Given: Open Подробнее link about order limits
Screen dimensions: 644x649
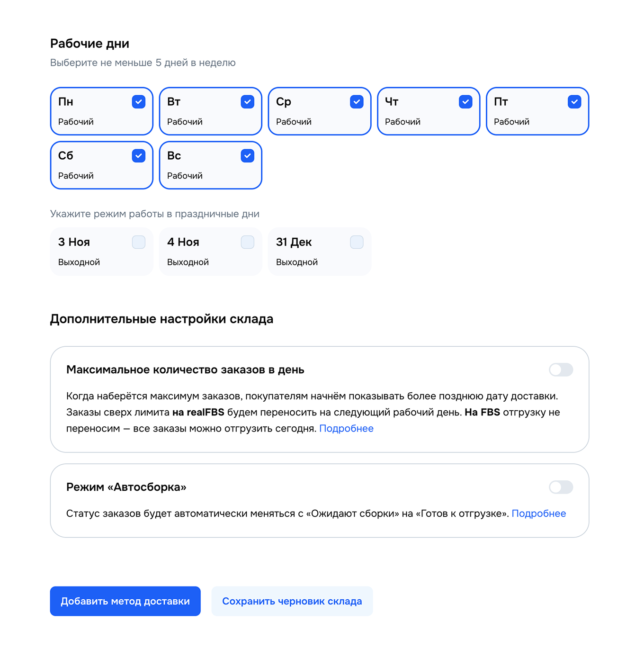Looking at the screenshot, I should 347,428.
